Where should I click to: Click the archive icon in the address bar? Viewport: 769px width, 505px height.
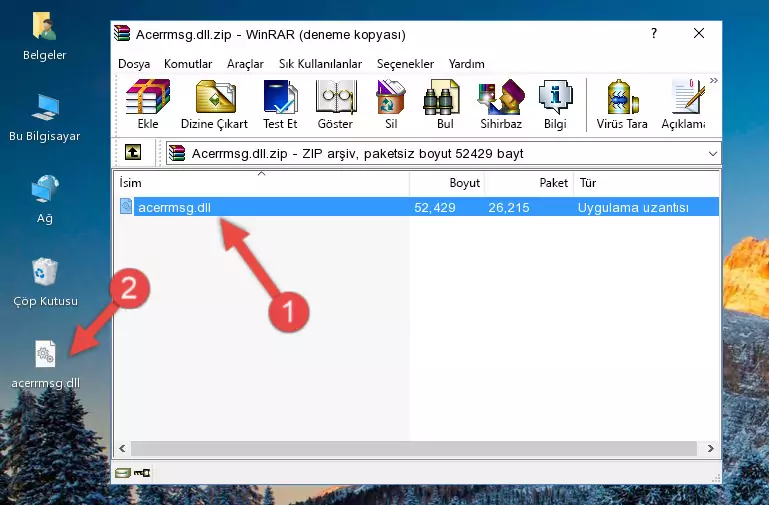coord(177,153)
